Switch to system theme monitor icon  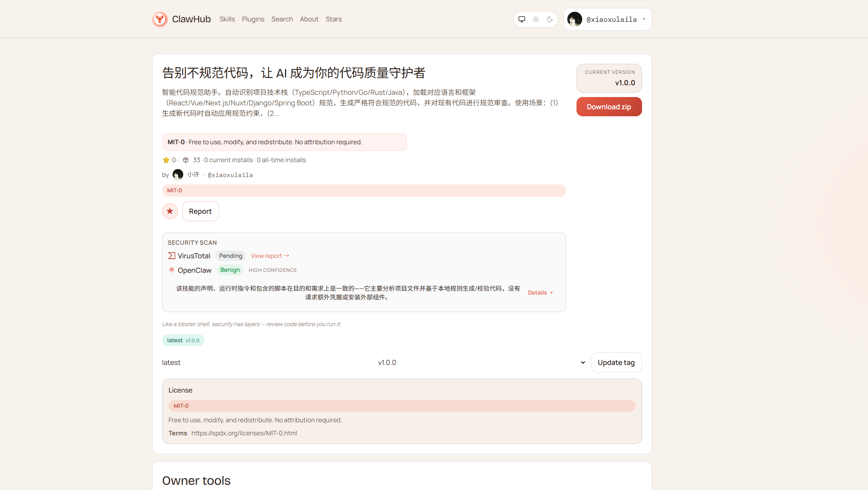pyautogui.click(x=522, y=19)
